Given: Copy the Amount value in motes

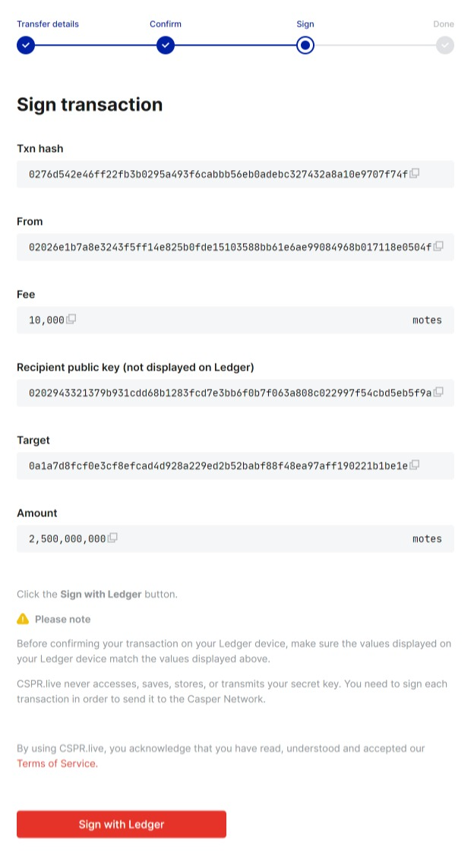Looking at the screenshot, I should 112,538.
